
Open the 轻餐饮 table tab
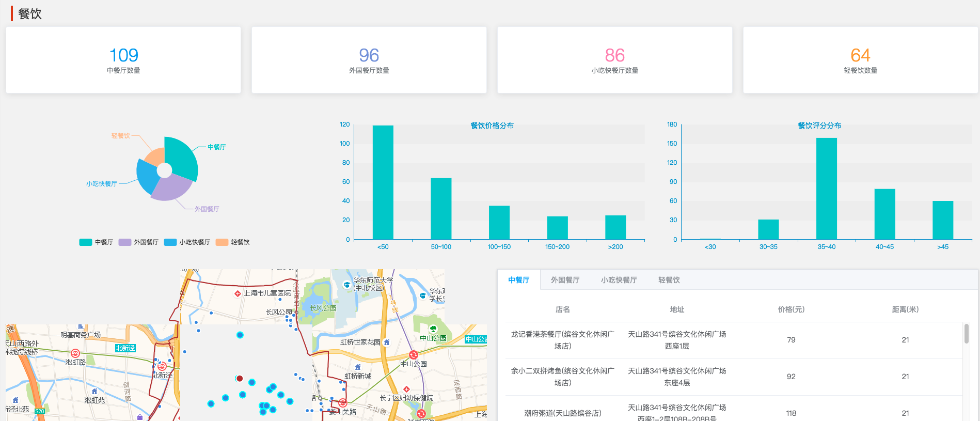point(669,280)
